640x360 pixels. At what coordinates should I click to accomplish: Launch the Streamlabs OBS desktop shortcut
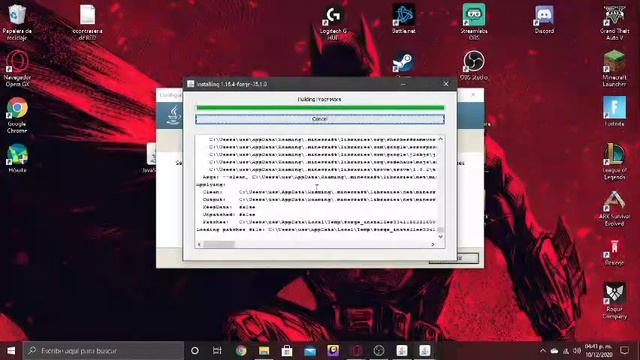pos(474,22)
